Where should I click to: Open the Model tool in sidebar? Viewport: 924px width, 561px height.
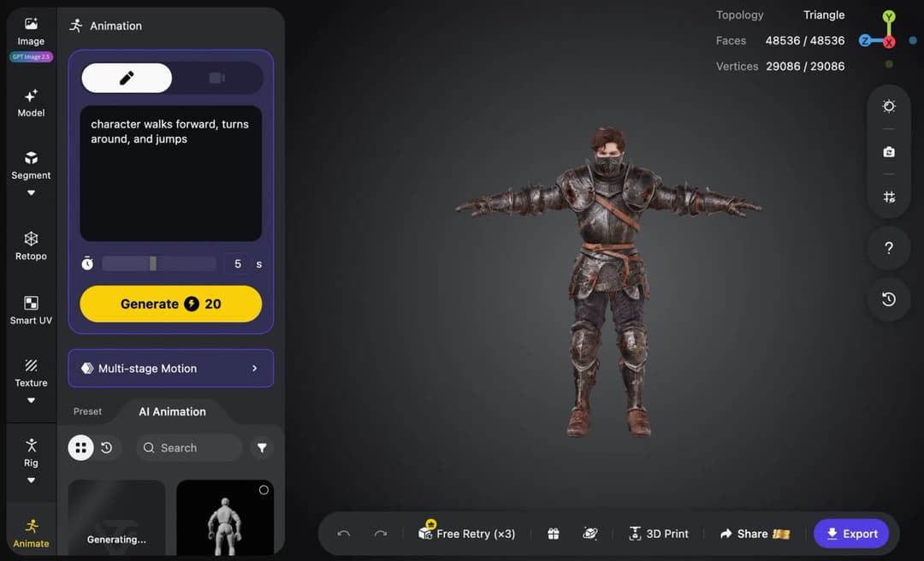tap(31, 103)
